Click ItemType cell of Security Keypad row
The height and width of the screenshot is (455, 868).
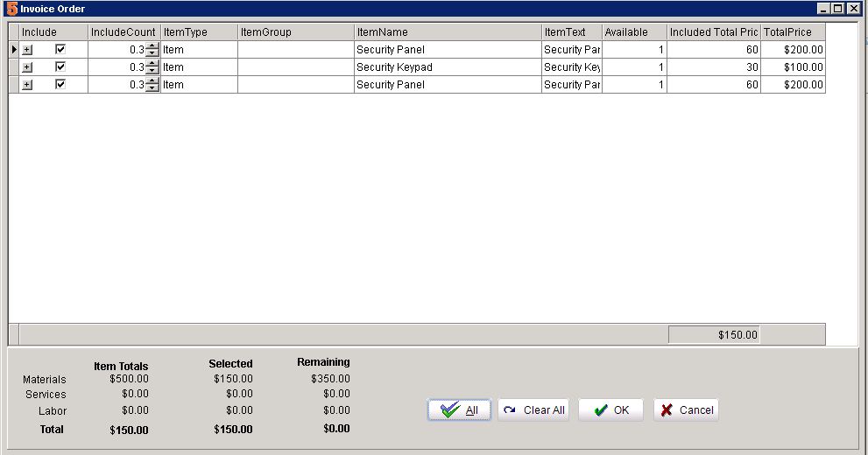200,66
